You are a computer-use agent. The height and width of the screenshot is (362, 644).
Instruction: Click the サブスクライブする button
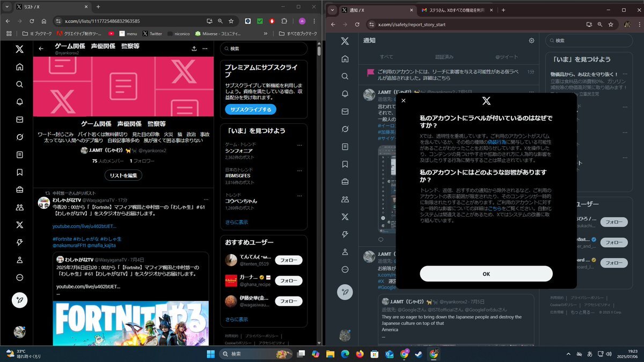click(x=251, y=109)
